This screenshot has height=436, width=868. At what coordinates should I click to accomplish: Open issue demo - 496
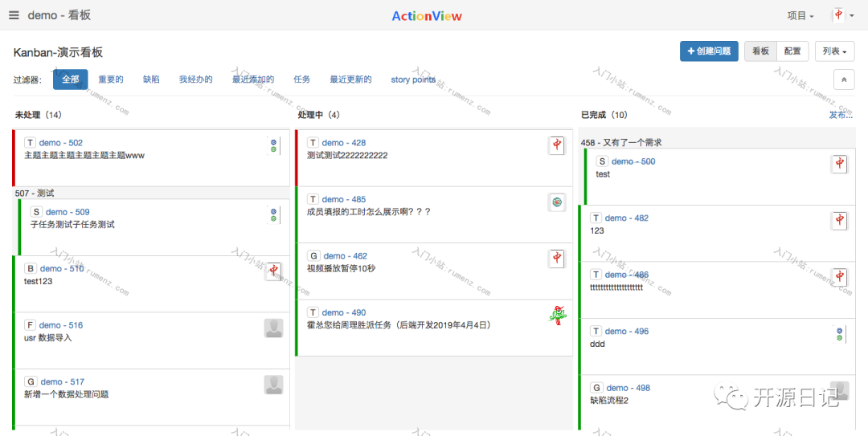627,332
